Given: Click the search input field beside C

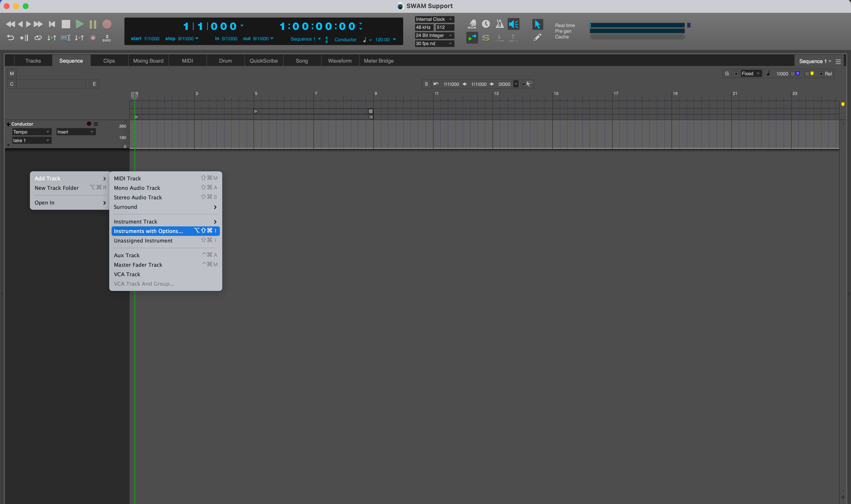Looking at the screenshot, I should (51, 84).
